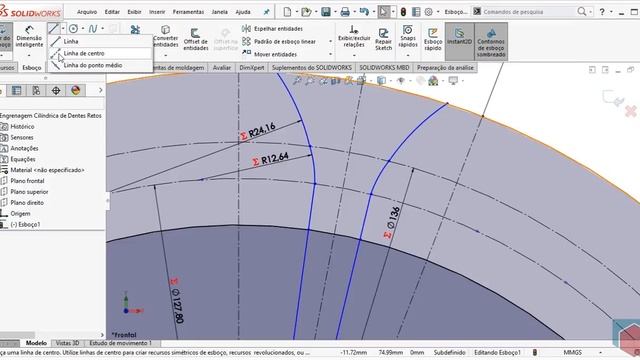640x360 pixels.
Task: Open the Circle tool dropdown arrow
Action: 83,28
